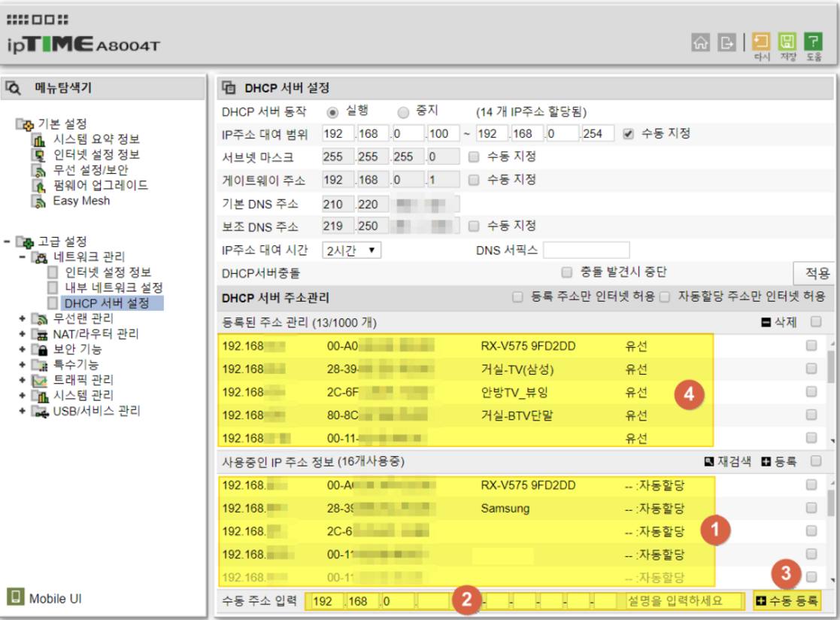Image resolution: width=840 pixels, height=620 pixels.
Task: Toggle 등록 주소만 인터넷 허용 checkbox
Action: click(517, 297)
